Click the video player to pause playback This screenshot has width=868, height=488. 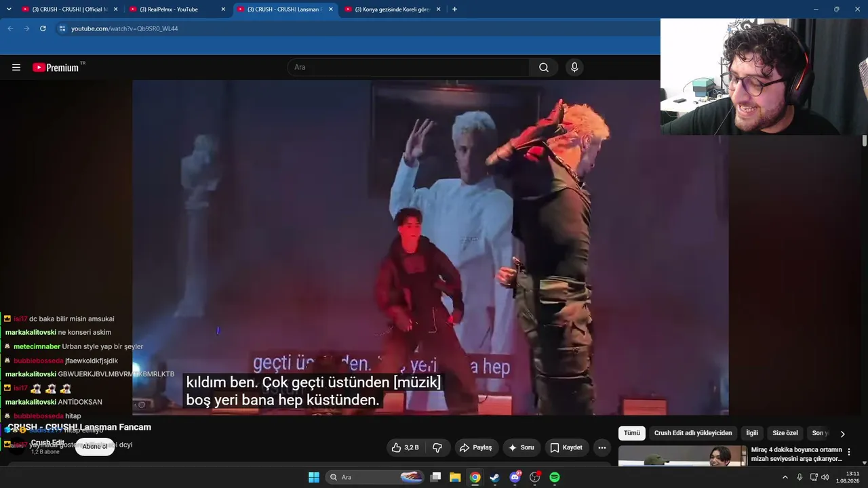(x=430, y=247)
